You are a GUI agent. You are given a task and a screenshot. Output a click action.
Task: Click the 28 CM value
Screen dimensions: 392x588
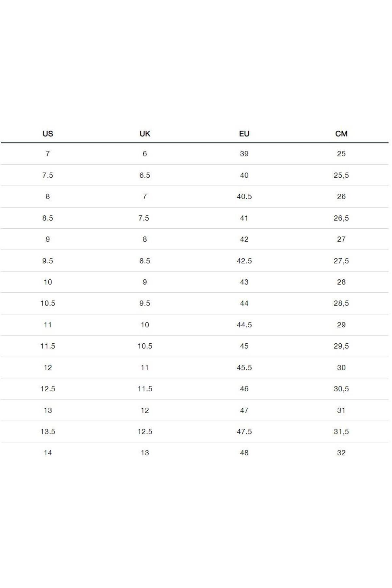point(341,282)
